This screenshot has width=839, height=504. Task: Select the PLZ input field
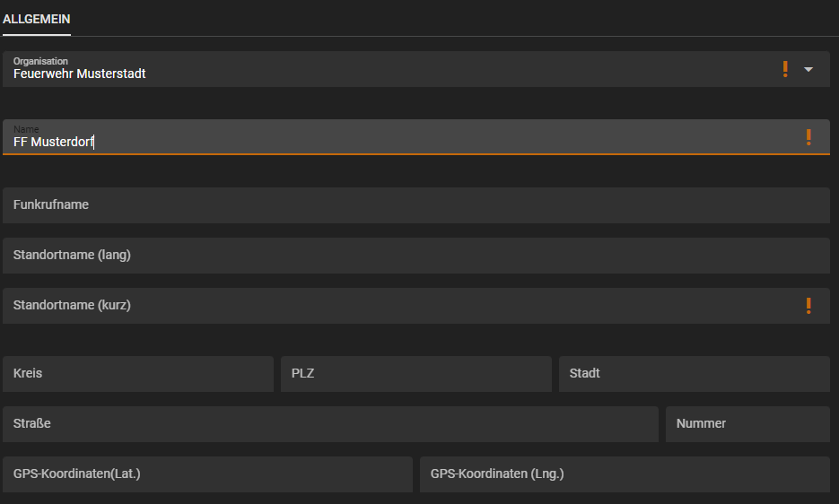(415, 374)
